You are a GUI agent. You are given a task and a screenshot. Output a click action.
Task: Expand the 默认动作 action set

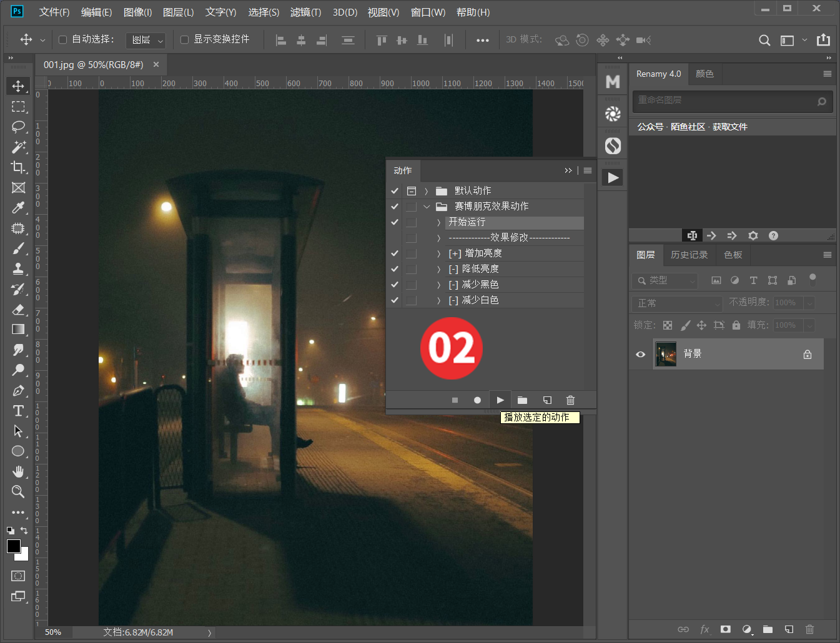pos(426,191)
